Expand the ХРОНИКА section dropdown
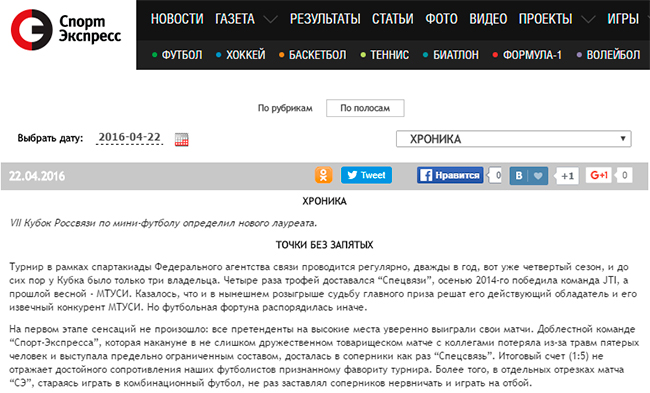The width and height of the screenshot is (650, 393). pos(514,139)
